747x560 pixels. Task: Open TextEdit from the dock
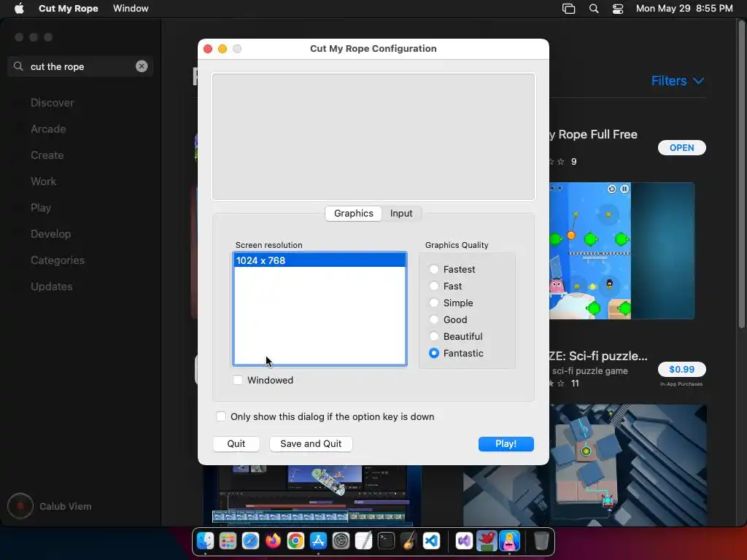pos(363,541)
